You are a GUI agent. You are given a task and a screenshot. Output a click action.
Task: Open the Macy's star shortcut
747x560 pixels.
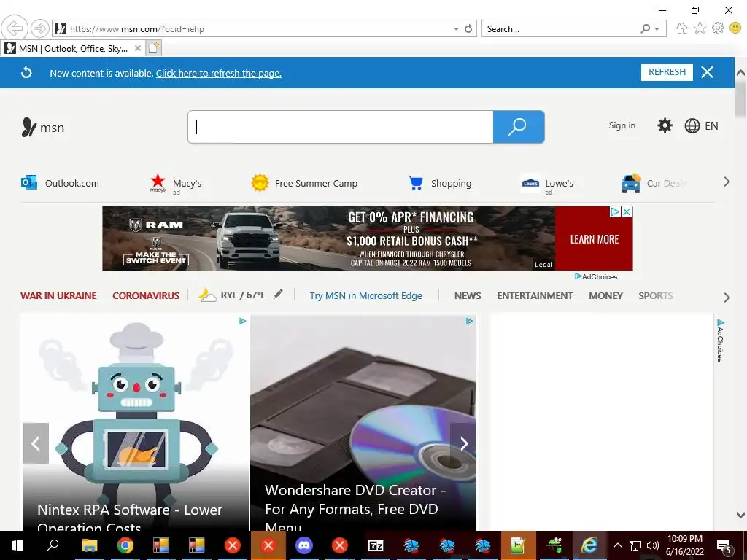(175, 183)
